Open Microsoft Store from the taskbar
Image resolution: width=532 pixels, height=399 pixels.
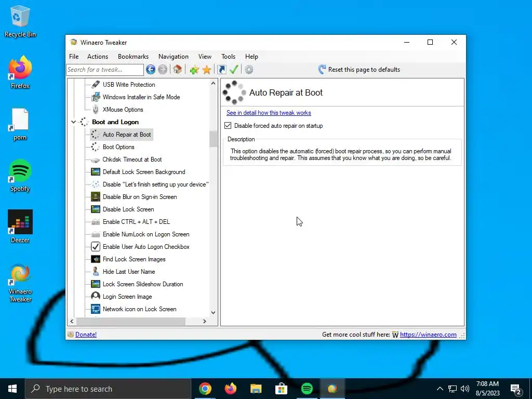tap(281, 389)
